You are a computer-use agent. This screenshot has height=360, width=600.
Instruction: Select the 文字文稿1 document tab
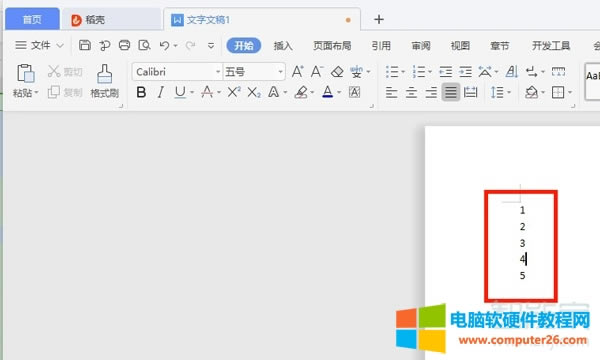coord(262,20)
